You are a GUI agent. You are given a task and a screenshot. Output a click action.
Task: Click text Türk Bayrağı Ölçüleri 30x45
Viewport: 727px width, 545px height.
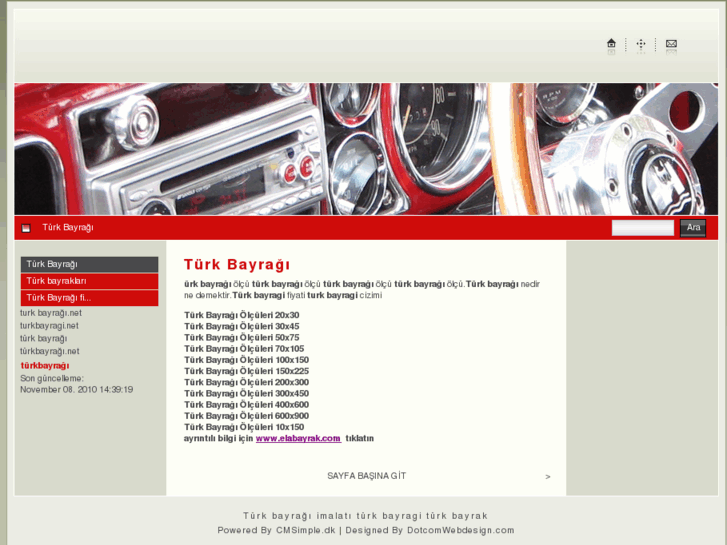click(242, 326)
